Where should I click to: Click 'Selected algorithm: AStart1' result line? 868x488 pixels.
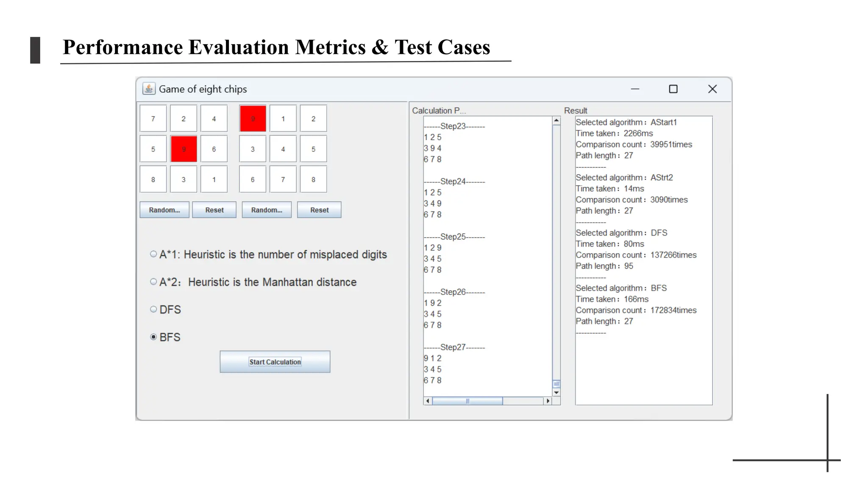coord(626,122)
